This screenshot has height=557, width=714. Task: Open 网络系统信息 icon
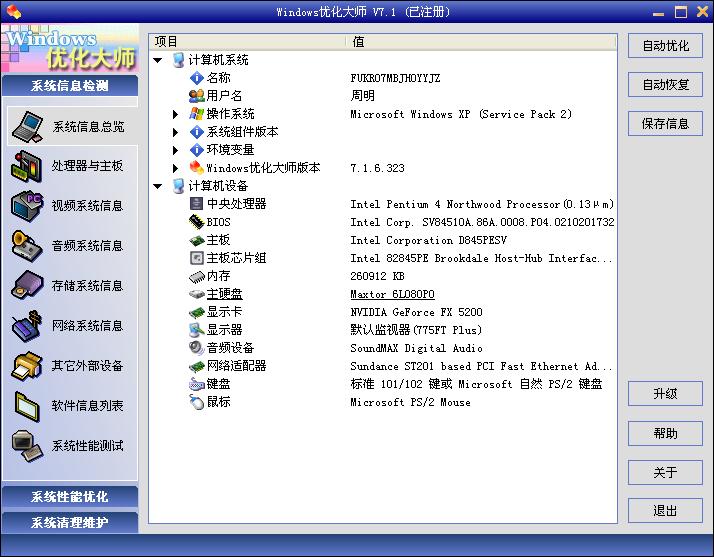pos(27,326)
